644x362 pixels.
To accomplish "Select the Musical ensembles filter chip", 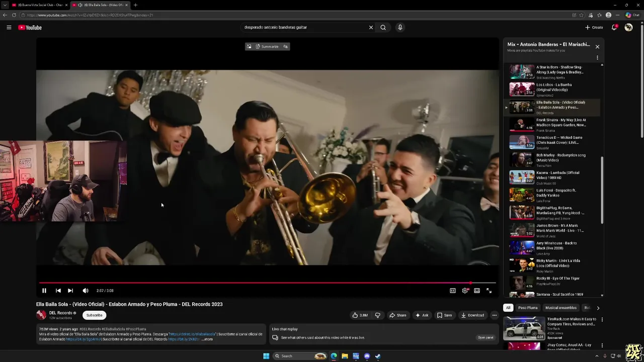I will [x=561, y=308].
